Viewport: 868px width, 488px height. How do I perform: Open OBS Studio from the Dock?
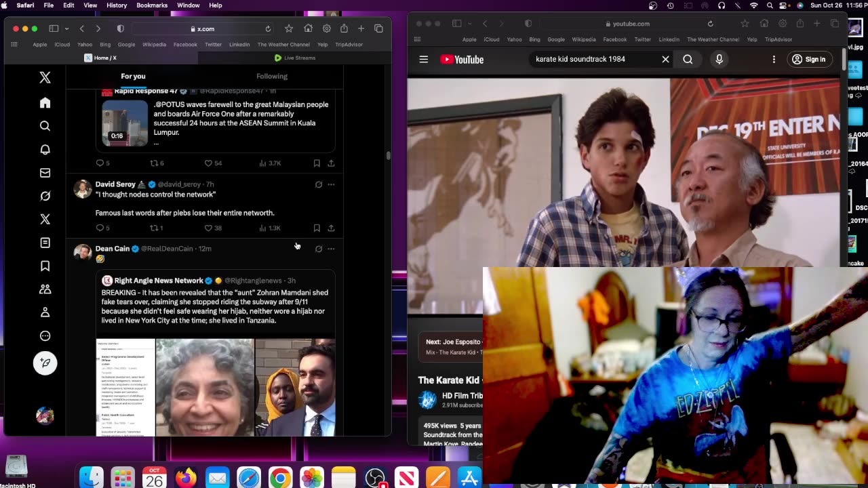coord(375,479)
